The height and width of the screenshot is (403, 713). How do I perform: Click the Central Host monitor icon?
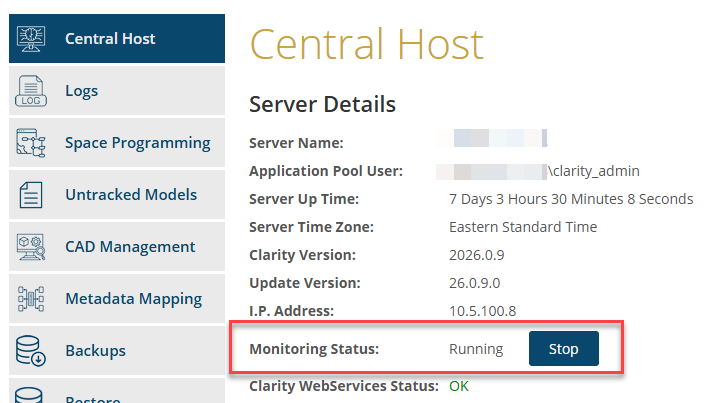(32, 39)
